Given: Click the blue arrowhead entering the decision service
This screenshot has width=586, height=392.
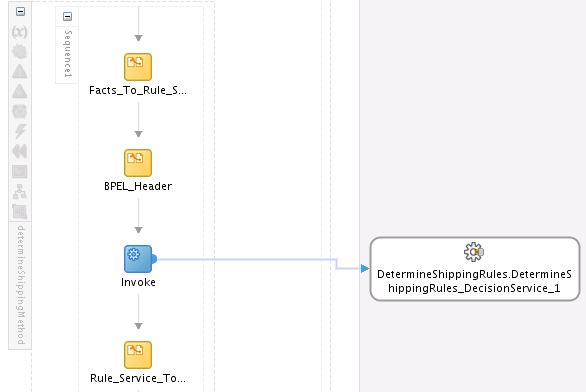Looking at the screenshot, I should tap(365, 268).
